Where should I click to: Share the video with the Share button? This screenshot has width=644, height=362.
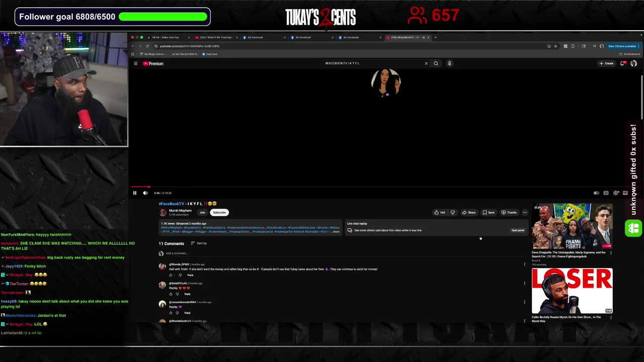pos(468,212)
